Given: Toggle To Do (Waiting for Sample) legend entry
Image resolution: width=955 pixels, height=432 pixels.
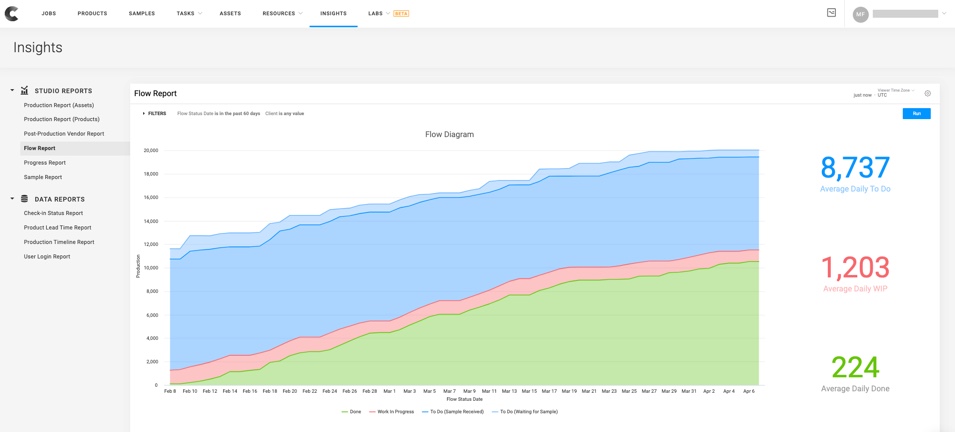Looking at the screenshot, I should [x=525, y=412].
